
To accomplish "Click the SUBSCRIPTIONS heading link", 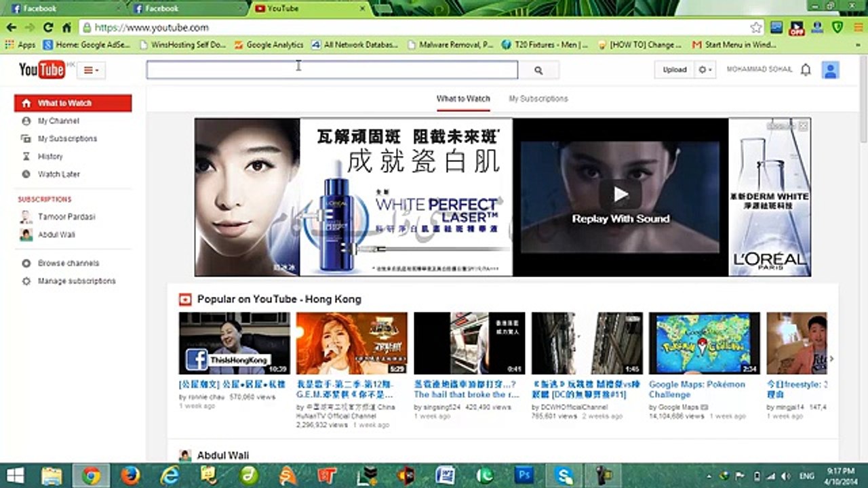I will coord(45,199).
